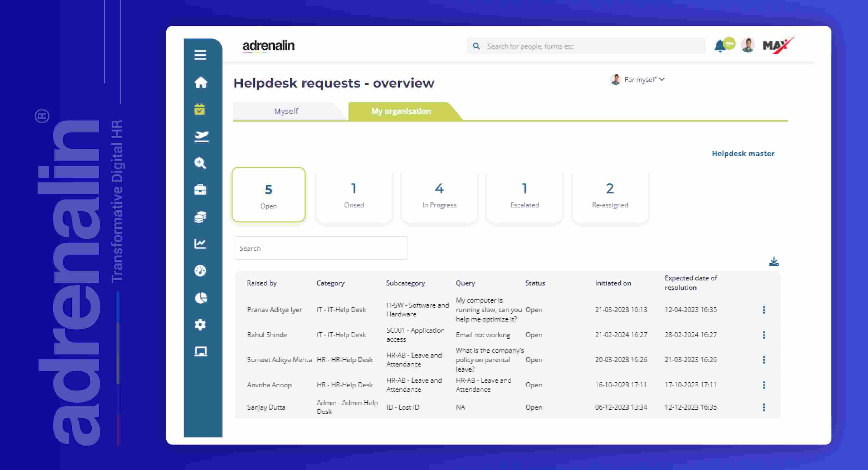This screenshot has width=868, height=470.
Task: Open row actions for Rahul Shinde
Action: 764,335
